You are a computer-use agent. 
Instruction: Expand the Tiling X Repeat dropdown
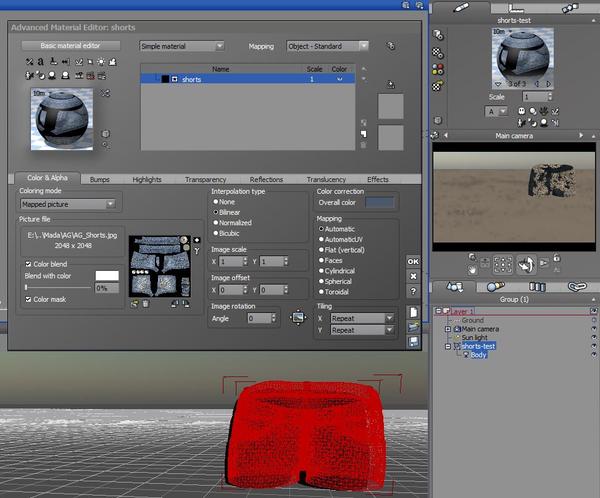[x=361, y=318]
